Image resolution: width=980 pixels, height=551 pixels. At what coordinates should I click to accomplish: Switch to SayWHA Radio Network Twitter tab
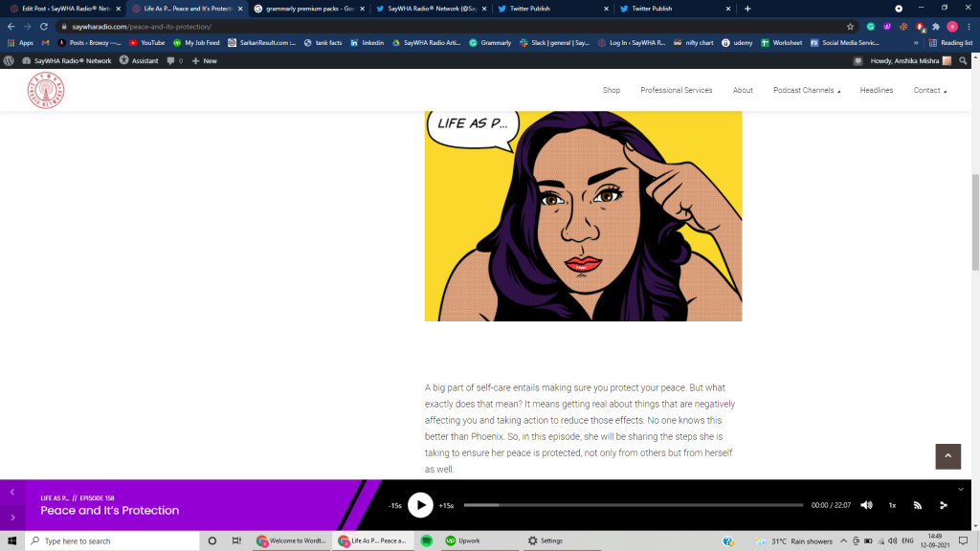432,9
